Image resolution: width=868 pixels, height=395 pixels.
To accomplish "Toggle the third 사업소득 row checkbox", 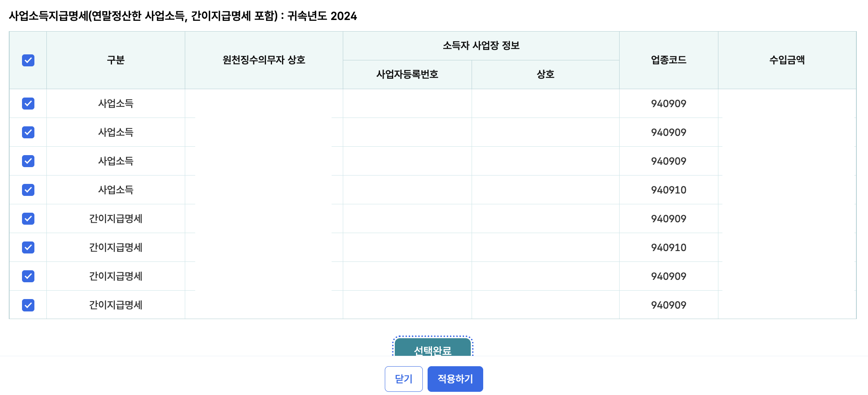I will [27, 161].
